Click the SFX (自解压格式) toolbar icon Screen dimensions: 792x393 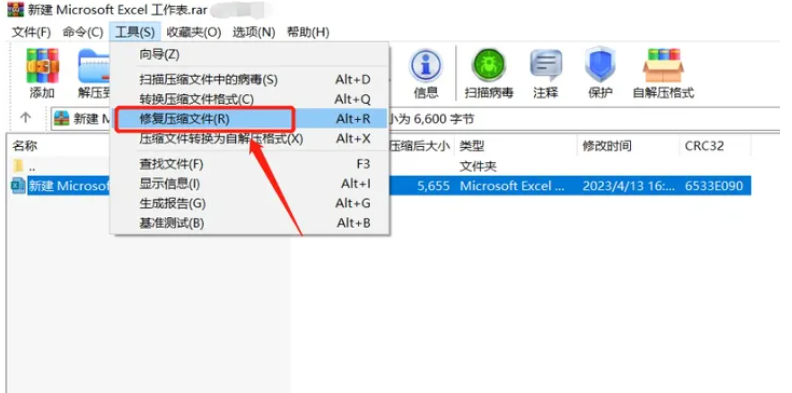click(663, 66)
